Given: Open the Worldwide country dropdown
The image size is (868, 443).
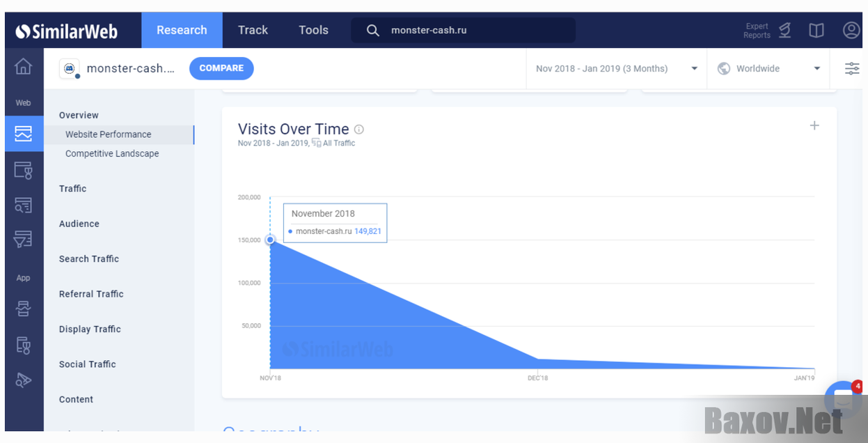Looking at the screenshot, I should point(768,68).
